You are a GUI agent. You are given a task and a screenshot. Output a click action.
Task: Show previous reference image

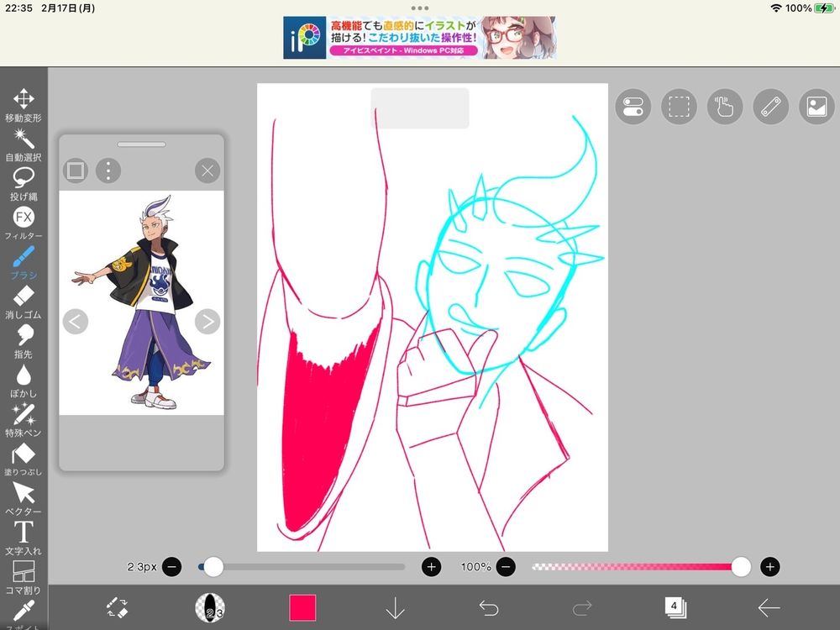pos(76,322)
